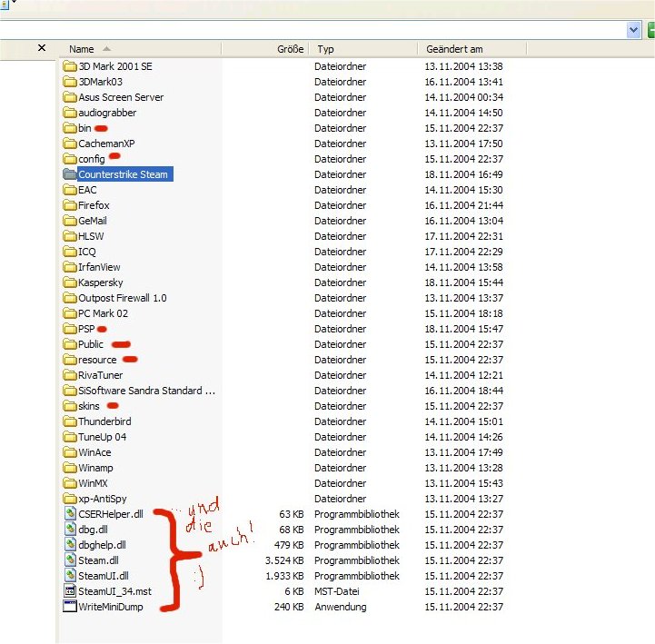Click inside the address bar field
Screen dimensions: 655x644
(313, 30)
